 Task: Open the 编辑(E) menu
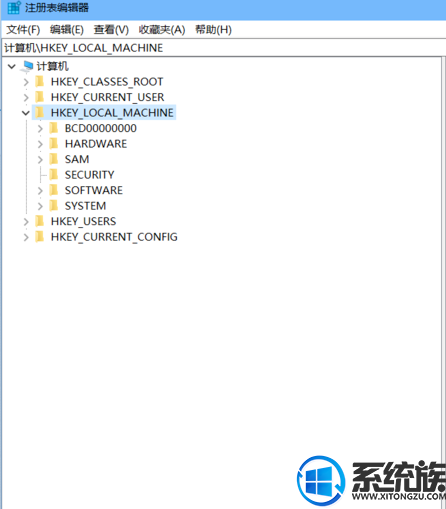pyautogui.click(x=67, y=30)
